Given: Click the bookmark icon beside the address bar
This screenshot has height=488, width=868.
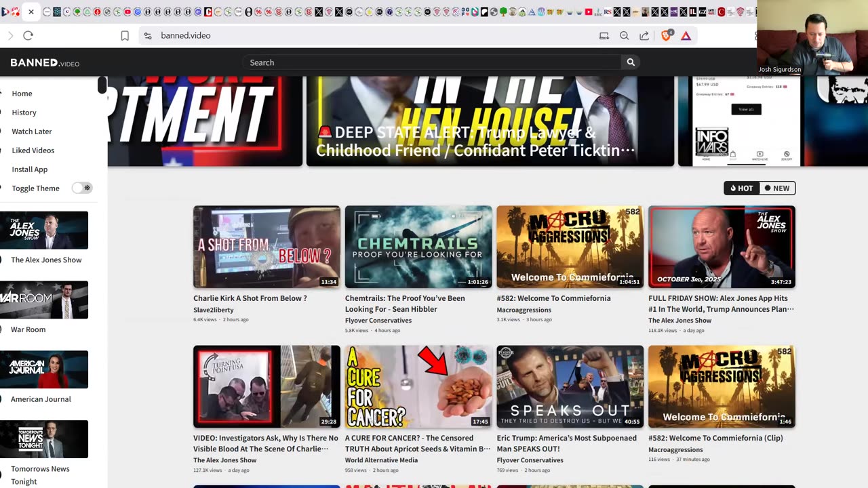Looking at the screenshot, I should (x=125, y=36).
